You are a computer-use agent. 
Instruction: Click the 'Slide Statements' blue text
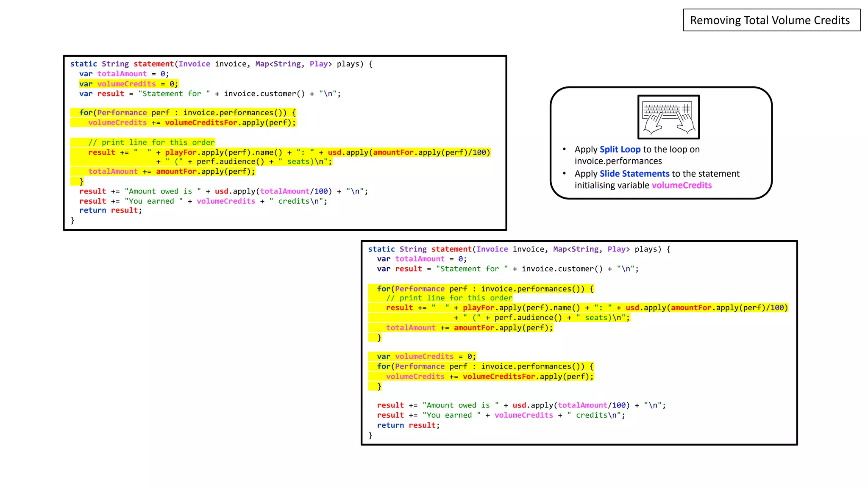(634, 174)
